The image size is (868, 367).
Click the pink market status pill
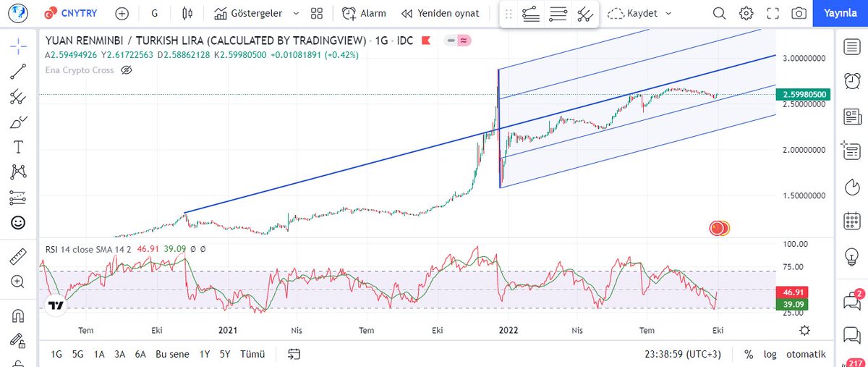(x=459, y=41)
